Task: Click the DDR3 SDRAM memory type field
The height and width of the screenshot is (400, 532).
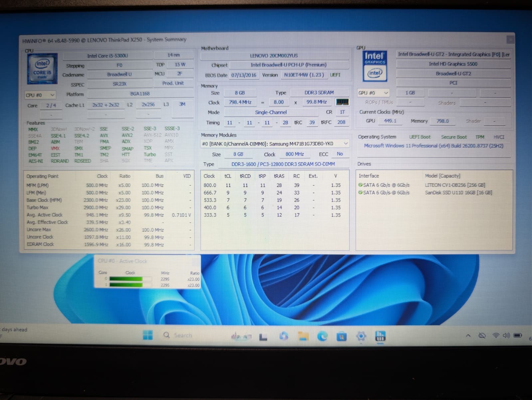Action: tap(319, 92)
